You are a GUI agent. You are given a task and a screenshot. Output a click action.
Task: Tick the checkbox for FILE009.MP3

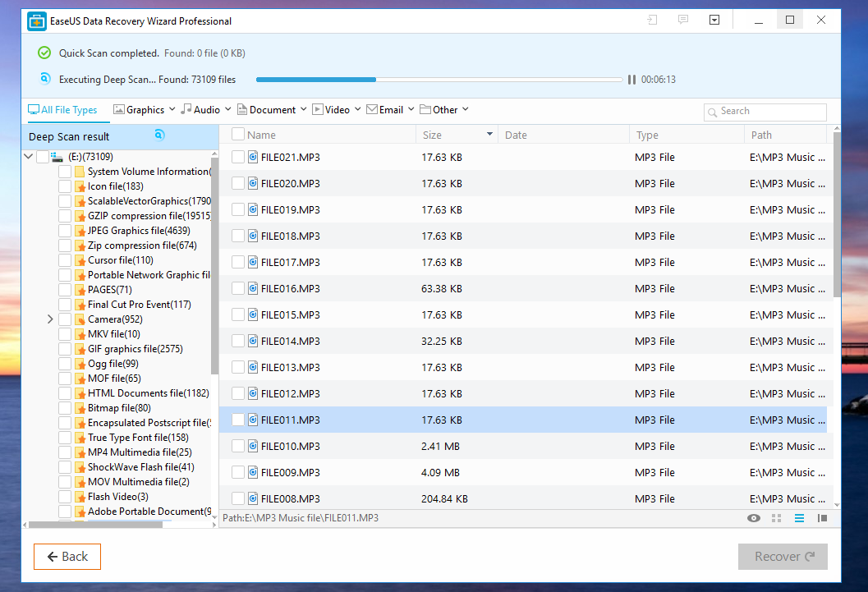click(x=238, y=472)
